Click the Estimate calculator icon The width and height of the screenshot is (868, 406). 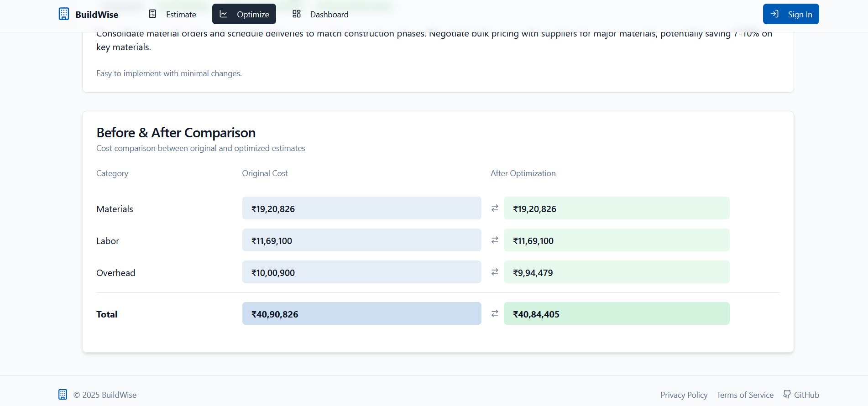[152, 14]
